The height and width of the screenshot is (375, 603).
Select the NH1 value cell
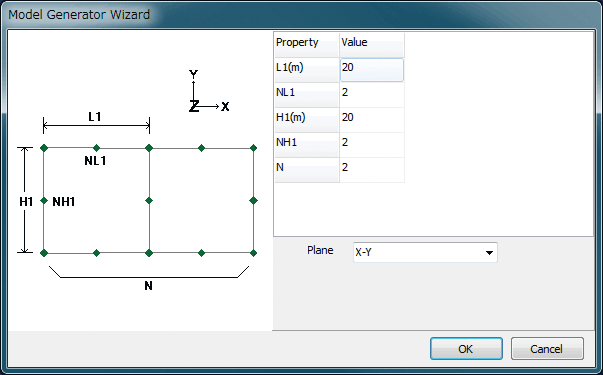[x=371, y=145]
